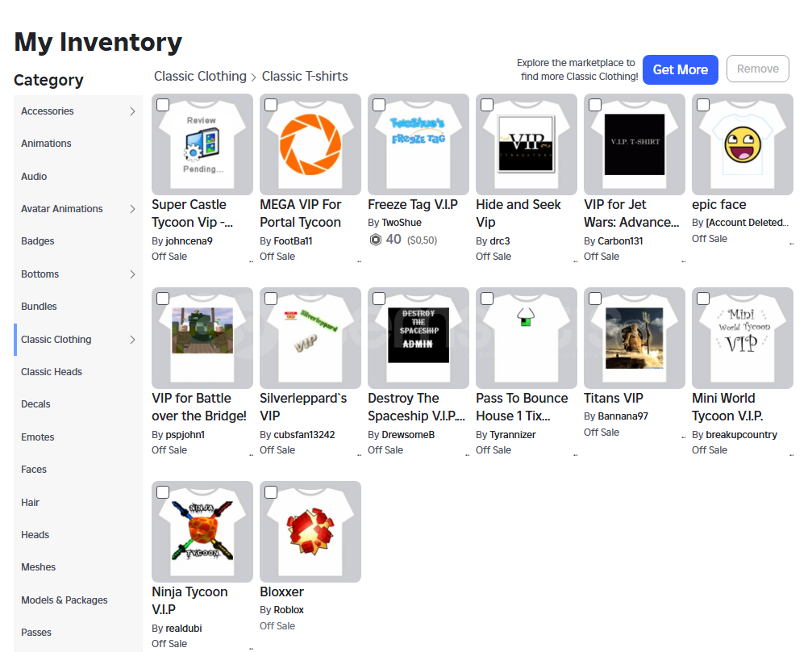Open the epic face shirt thumbnail
The image size is (812, 652).
pyautogui.click(x=743, y=144)
